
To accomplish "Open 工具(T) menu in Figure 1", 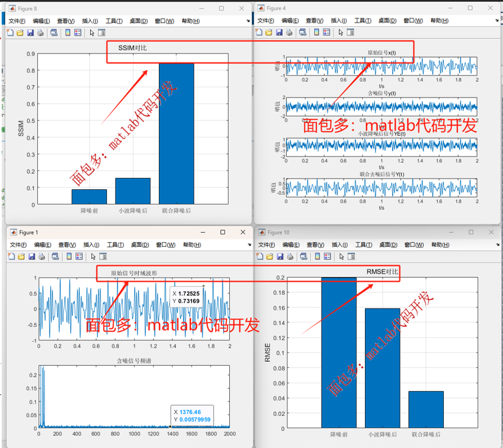I will 115,245.
